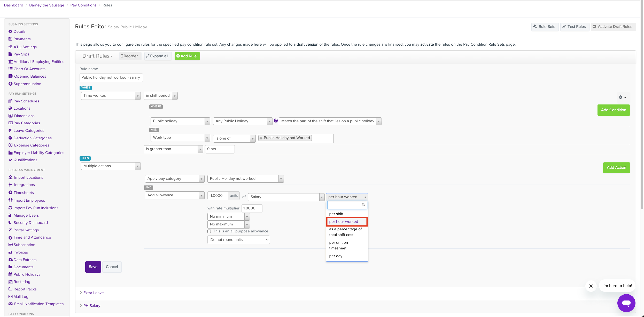Open the No minimum dropdown
This screenshot has width=644, height=317.
(x=228, y=217)
